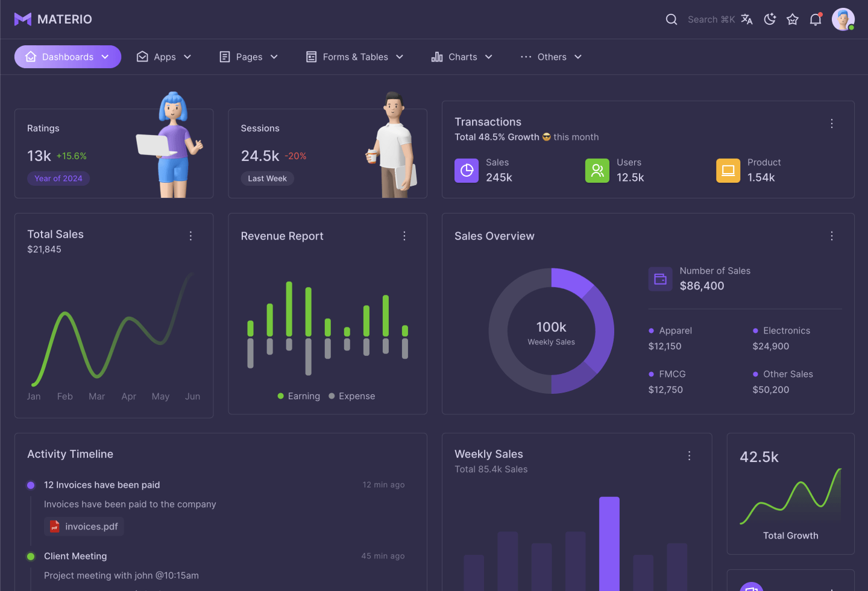Open the Dashboards menu
This screenshot has width=868, height=591.
(x=68, y=57)
